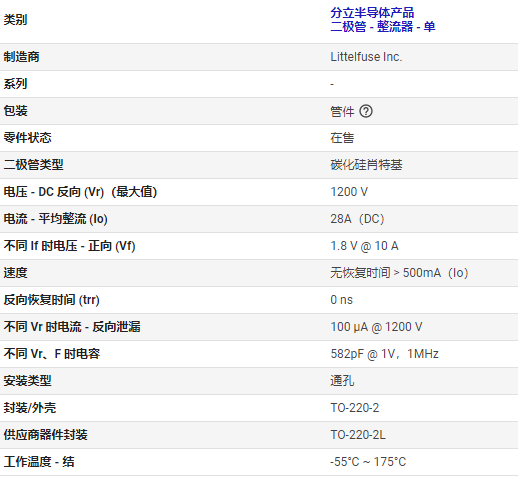Viewport: 518px width, 477px height.
Task: Click the 0 ns recovery time value
Action: pyautogui.click(x=341, y=300)
